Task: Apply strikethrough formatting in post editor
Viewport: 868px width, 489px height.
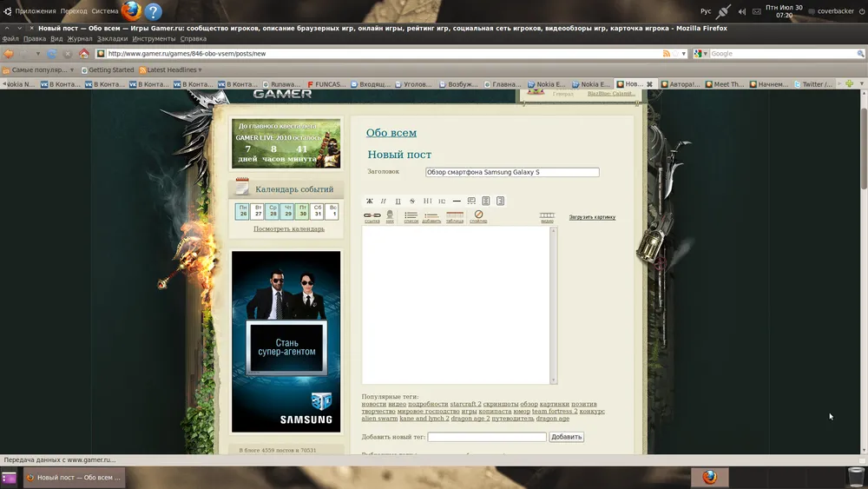Action: coord(411,201)
